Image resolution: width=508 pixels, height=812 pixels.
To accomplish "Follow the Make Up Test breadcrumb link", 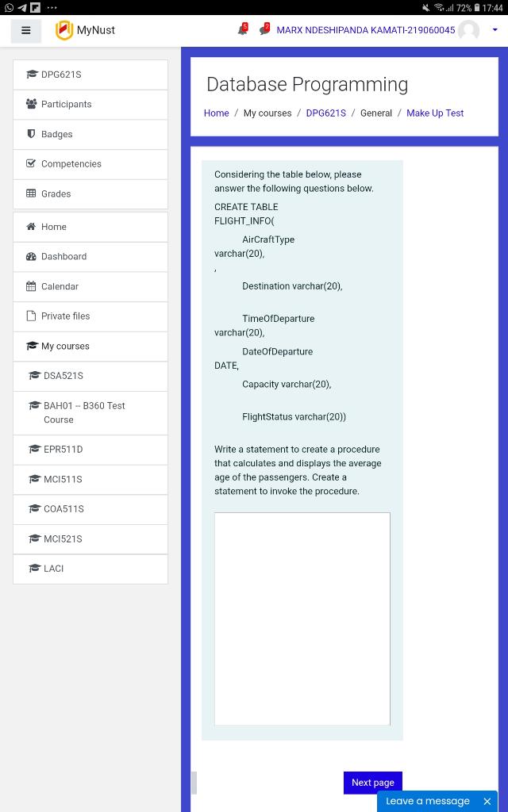I will point(435,113).
